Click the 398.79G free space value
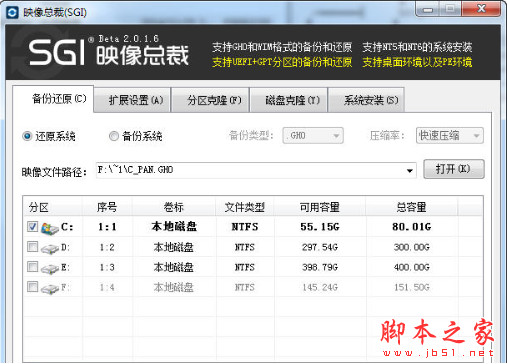This screenshot has width=507, height=364. (320, 267)
